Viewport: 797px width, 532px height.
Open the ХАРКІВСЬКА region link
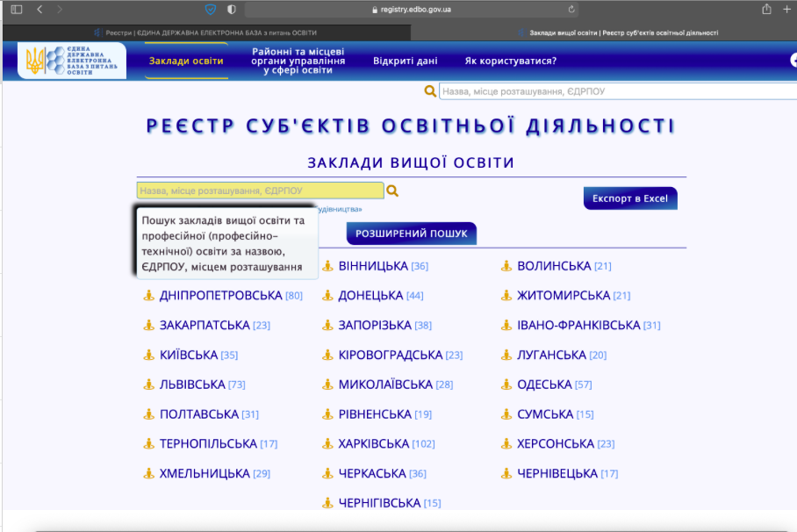point(374,444)
